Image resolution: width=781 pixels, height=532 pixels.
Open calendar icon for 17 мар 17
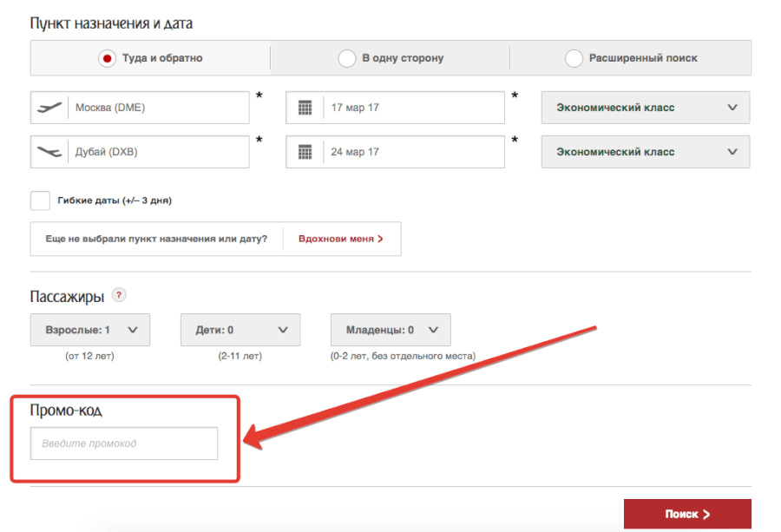[x=305, y=108]
